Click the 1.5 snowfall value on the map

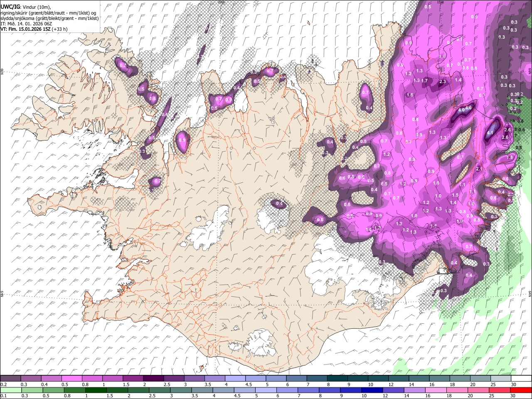[455, 195]
